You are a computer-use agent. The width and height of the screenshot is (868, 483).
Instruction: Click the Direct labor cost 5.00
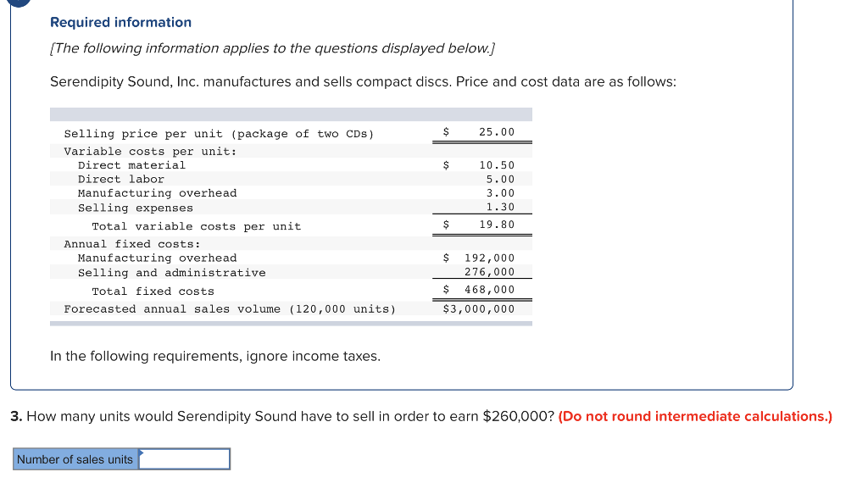[500, 180]
